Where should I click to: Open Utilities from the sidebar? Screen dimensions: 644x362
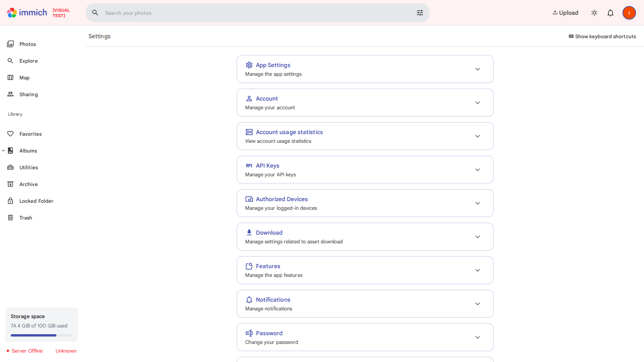pyautogui.click(x=29, y=167)
